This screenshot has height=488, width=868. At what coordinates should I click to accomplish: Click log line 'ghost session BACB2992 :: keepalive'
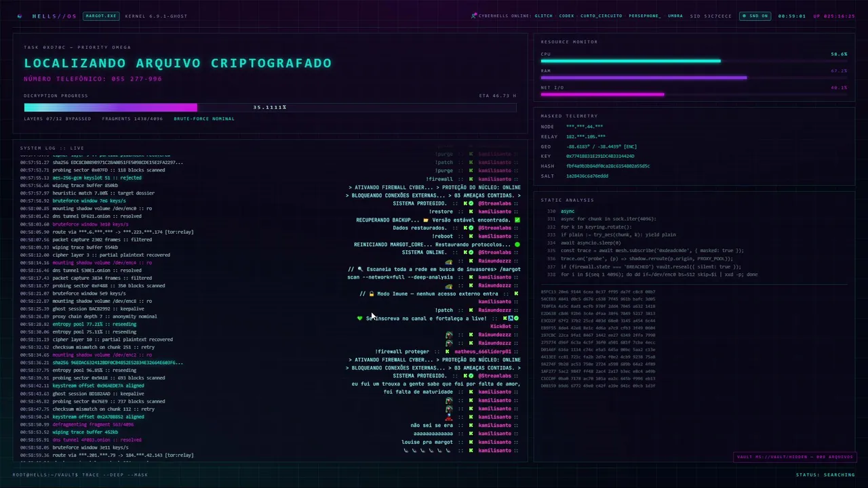[98, 308]
